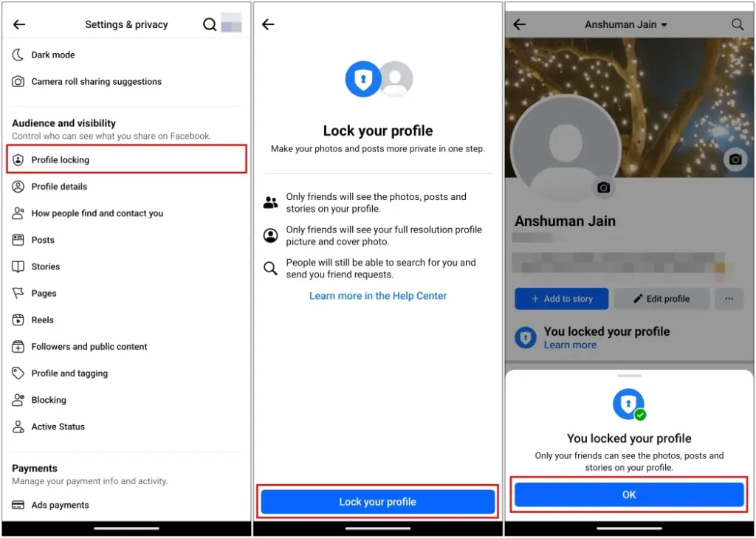This screenshot has width=756, height=538.
Task: Open Active Status settings
Action: click(x=126, y=427)
